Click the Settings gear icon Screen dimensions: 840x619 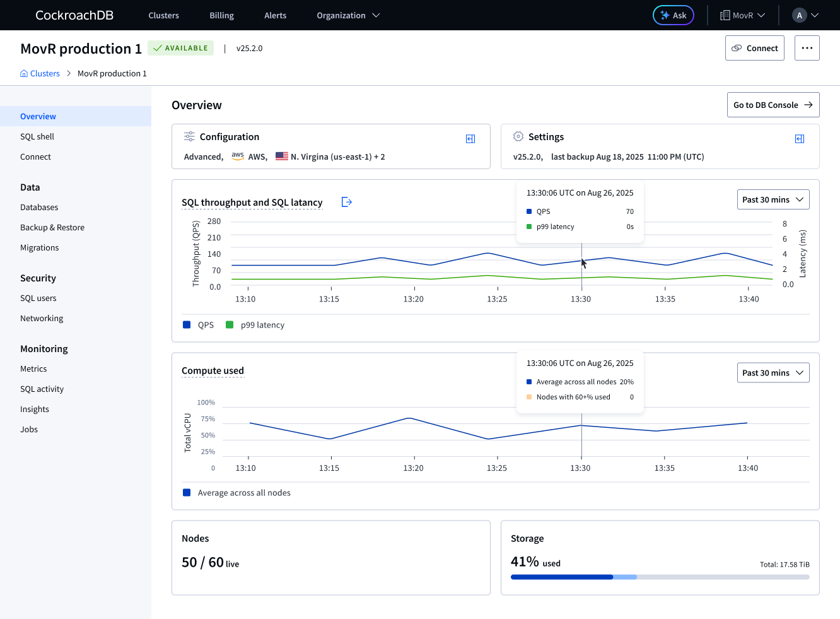[x=518, y=136]
